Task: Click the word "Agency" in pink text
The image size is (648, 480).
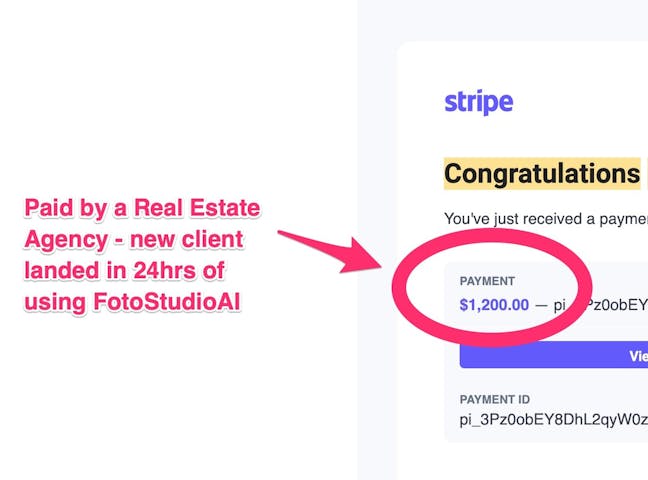Action: click(62, 240)
